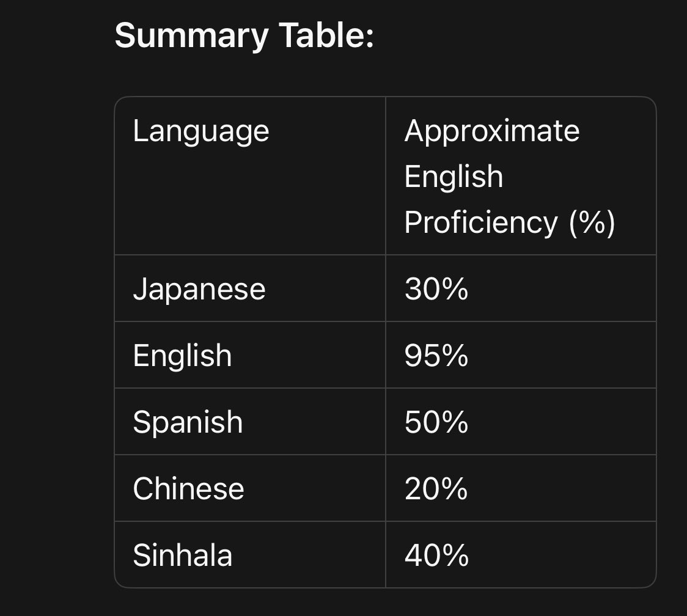This screenshot has width=687, height=616.
Task: Click the word Proficiency (%) in header
Action: tap(510, 223)
